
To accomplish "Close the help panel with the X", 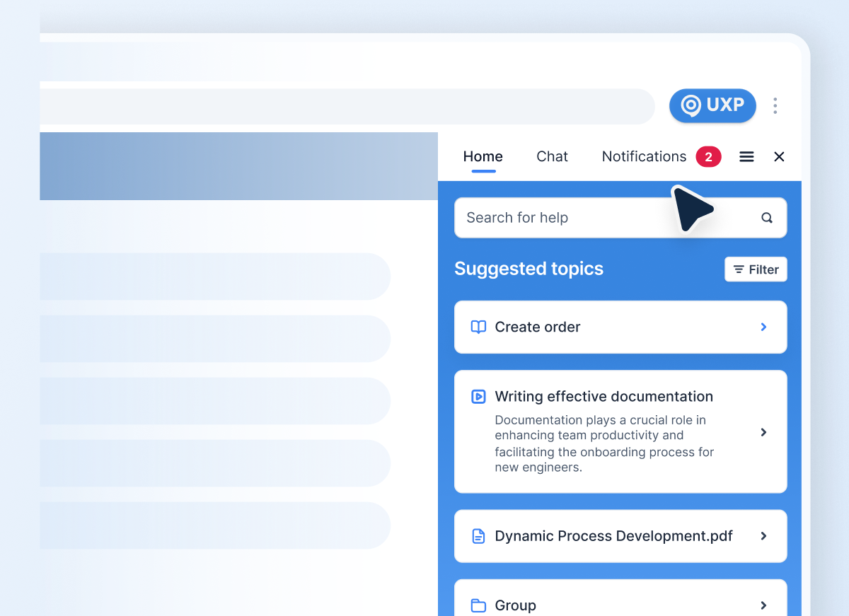I will point(779,156).
